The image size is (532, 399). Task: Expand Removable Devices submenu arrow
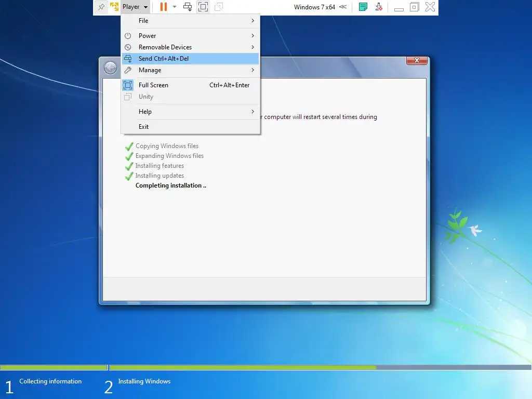253,47
